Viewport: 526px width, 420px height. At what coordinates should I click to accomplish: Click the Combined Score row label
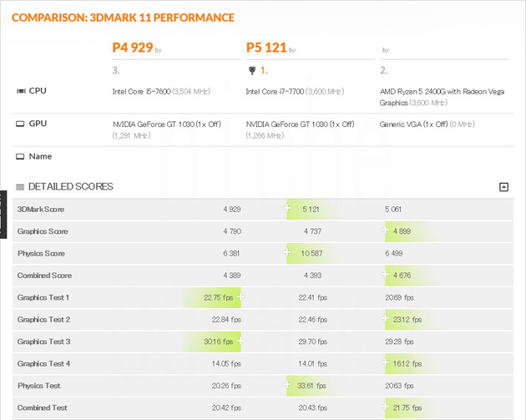[x=44, y=276]
